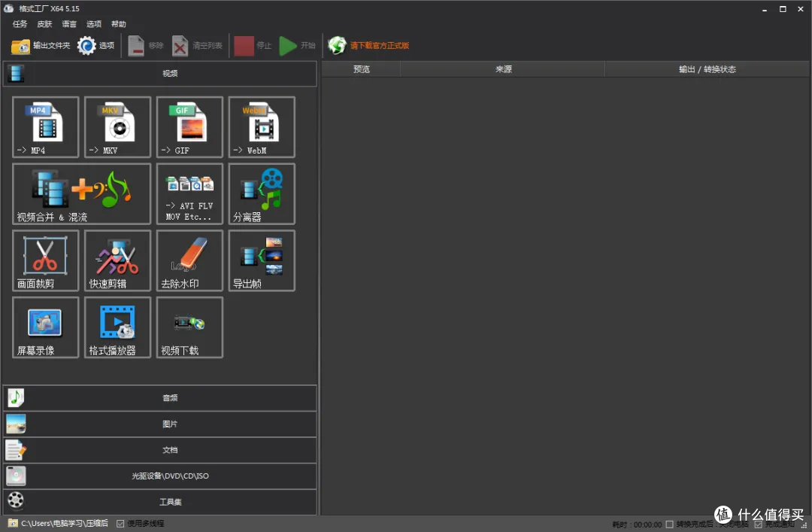The width and height of the screenshot is (812, 532).
Task: Expand the 图片 section
Action: (160, 424)
